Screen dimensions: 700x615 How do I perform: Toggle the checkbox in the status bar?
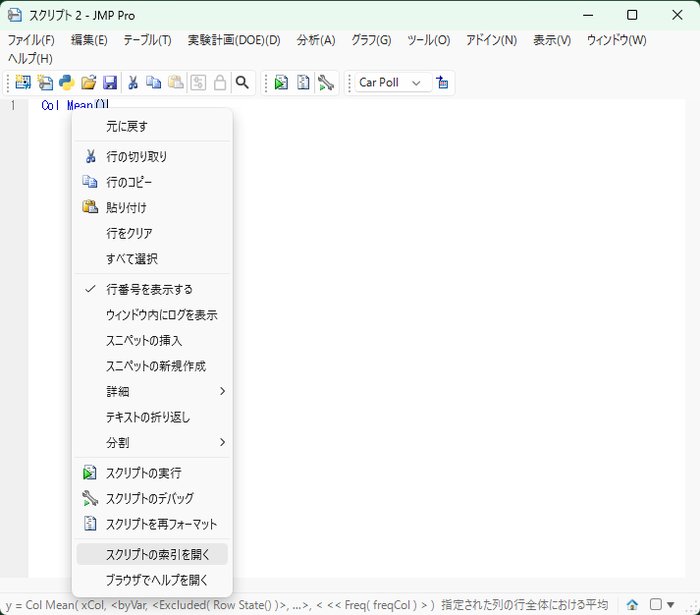(x=656, y=604)
